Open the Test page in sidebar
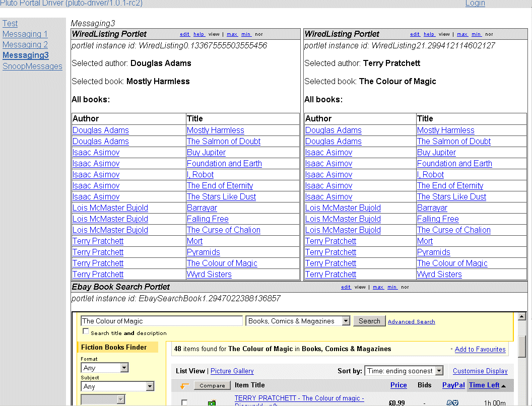This screenshot has height=406, width=532. [10, 23]
